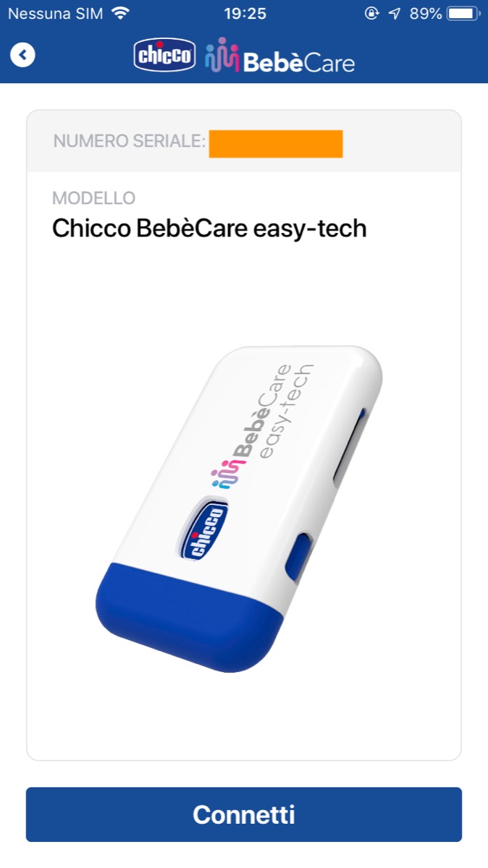Tap the location arrow status icon
Viewport: 488px width, 868px height.
394,13
